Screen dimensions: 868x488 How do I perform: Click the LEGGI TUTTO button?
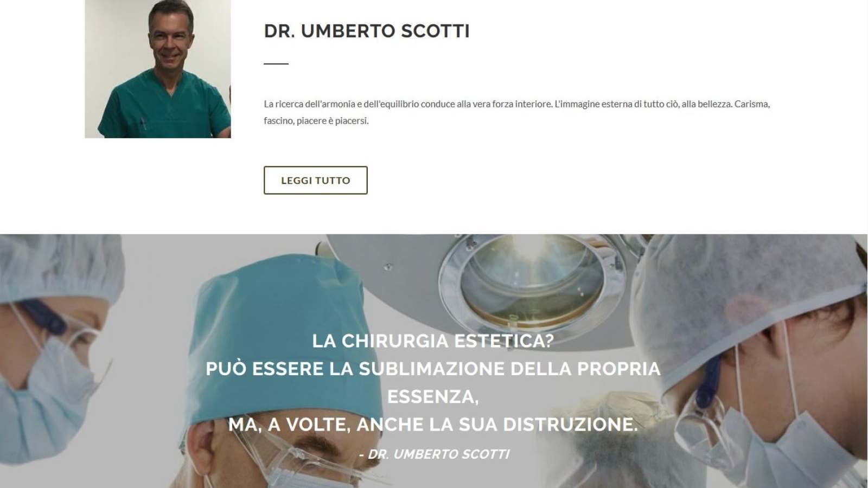(315, 180)
